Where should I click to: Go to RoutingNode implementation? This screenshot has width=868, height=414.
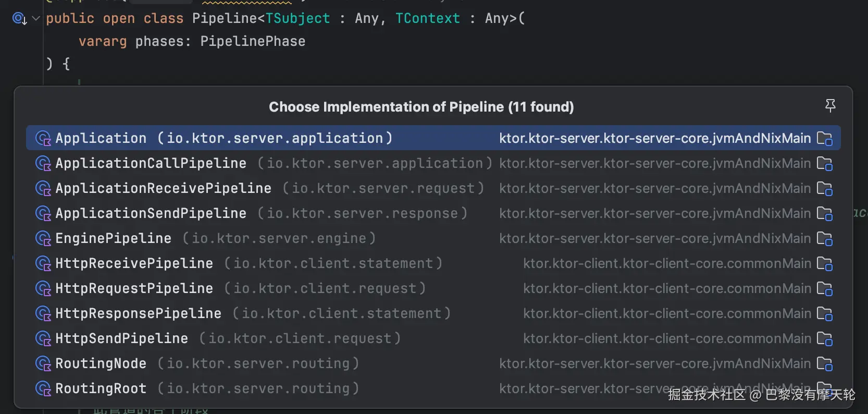click(x=101, y=363)
